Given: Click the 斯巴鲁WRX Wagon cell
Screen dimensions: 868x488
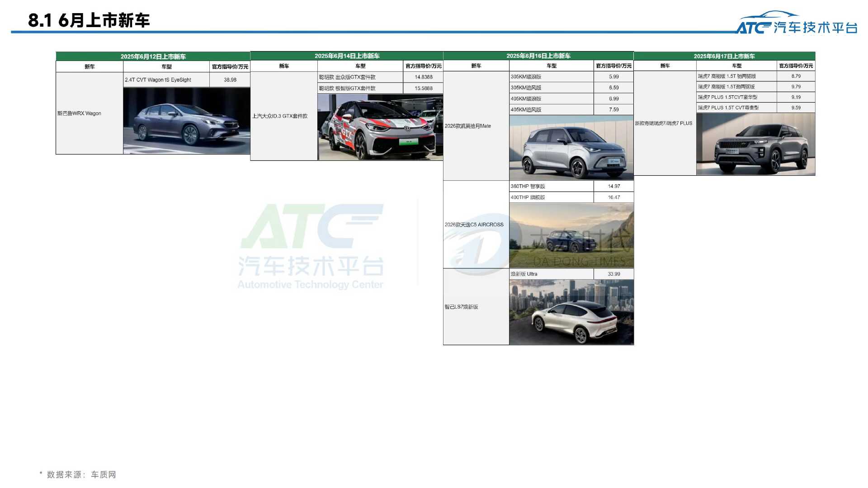Looking at the screenshot, I should pos(90,113).
